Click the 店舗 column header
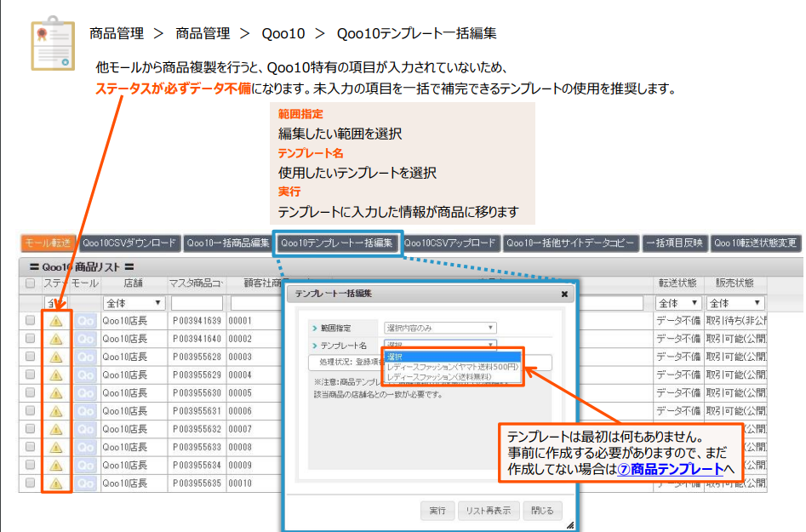Image resolution: width=806 pixels, height=532 pixels. click(x=133, y=283)
